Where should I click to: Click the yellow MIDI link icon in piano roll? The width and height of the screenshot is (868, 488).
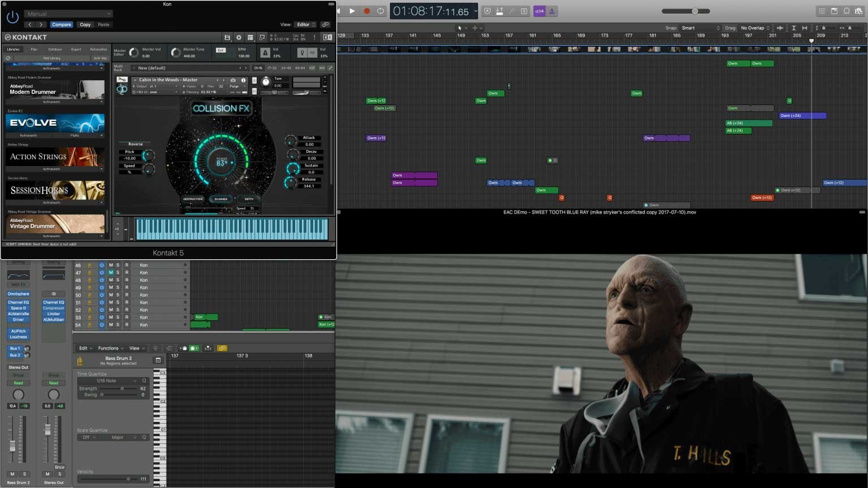pyautogui.click(x=222, y=348)
